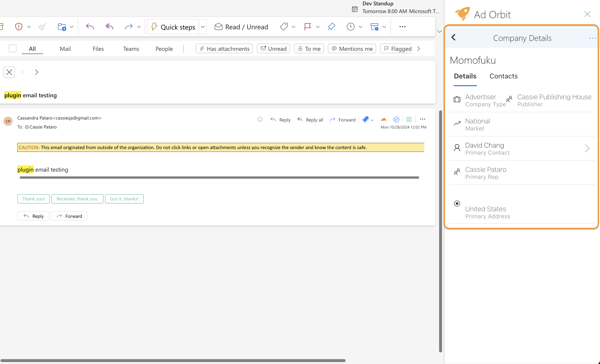The height and width of the screenshot is (364, 600).
Task: Toggle the To me filter chip
Action: pyautogui.click(x=309, y=49)
